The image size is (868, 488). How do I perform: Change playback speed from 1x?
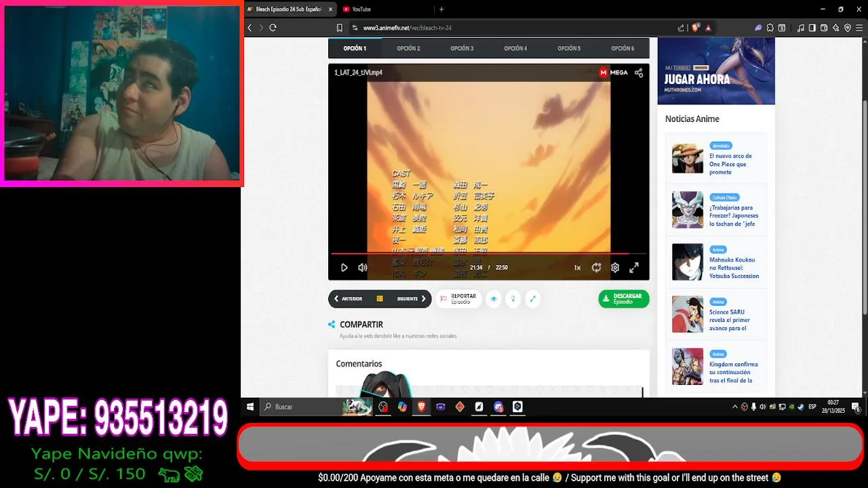click(x=577, y=268)
